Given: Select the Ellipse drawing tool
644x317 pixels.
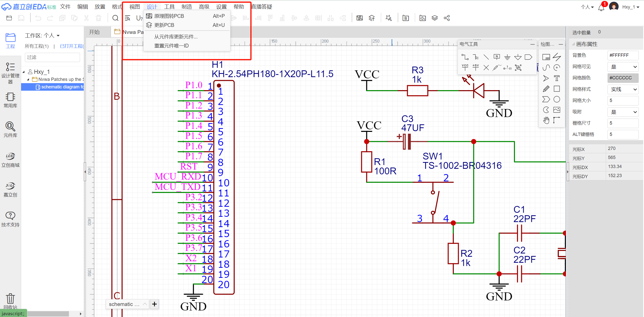Looking at the screenshot, I should pyautogui.click(x=557, y=99).
